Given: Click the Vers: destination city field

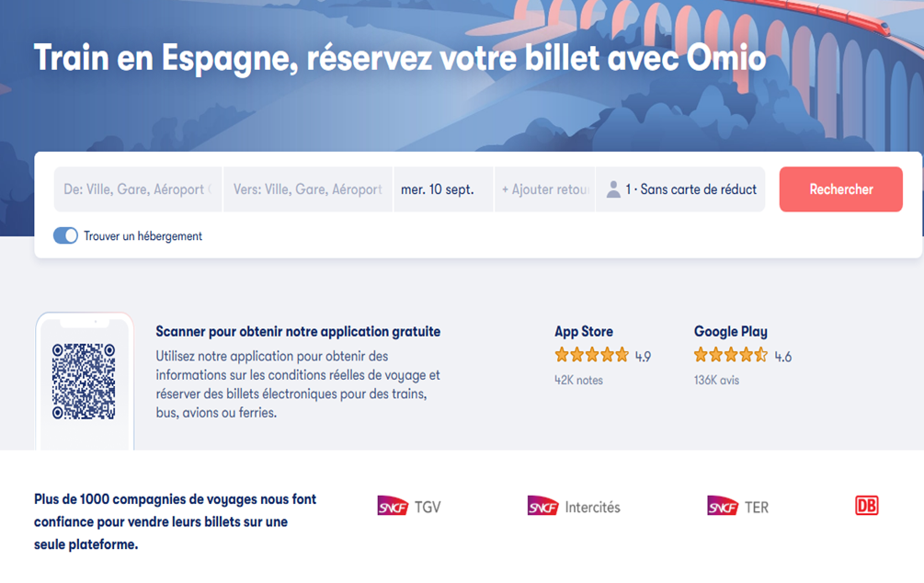Looking at the screenshot, I should pos(308,189).
